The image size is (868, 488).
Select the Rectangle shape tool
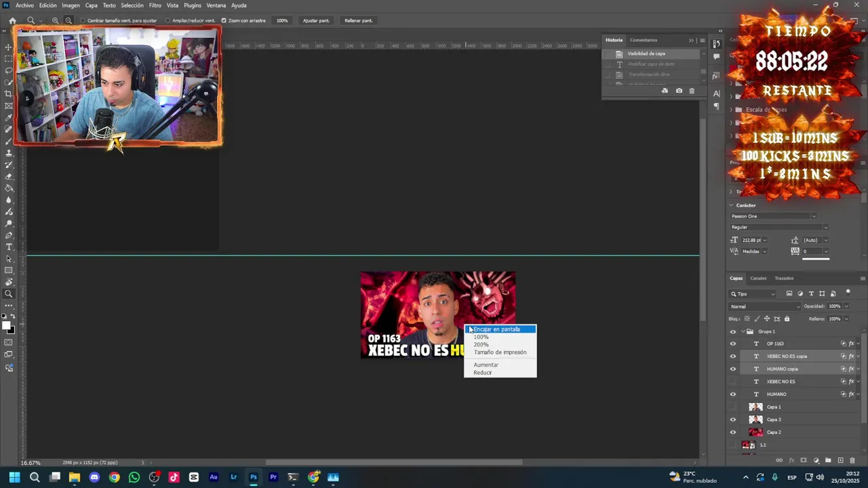click(9, 270)
